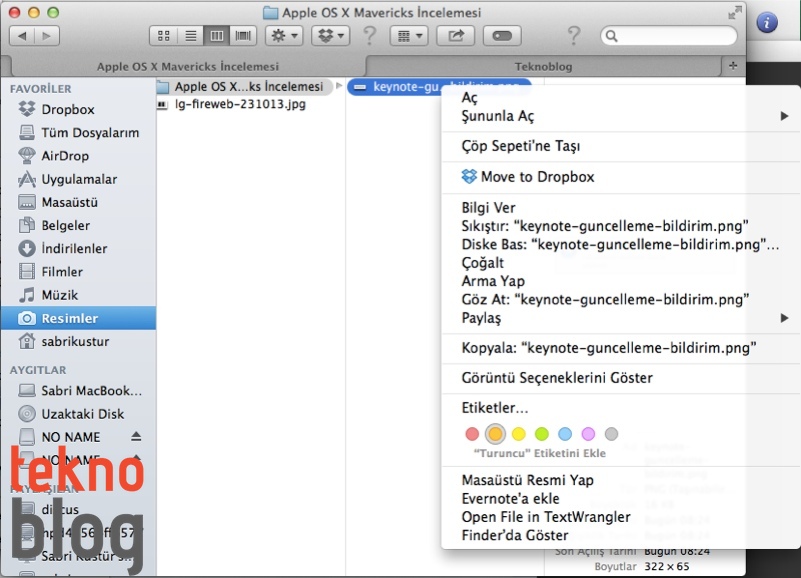Screen dimensions: 801x578
Task: Open sabrikustur home folder in sidebar
Action: pyautogui.click(x=79, y=341)
